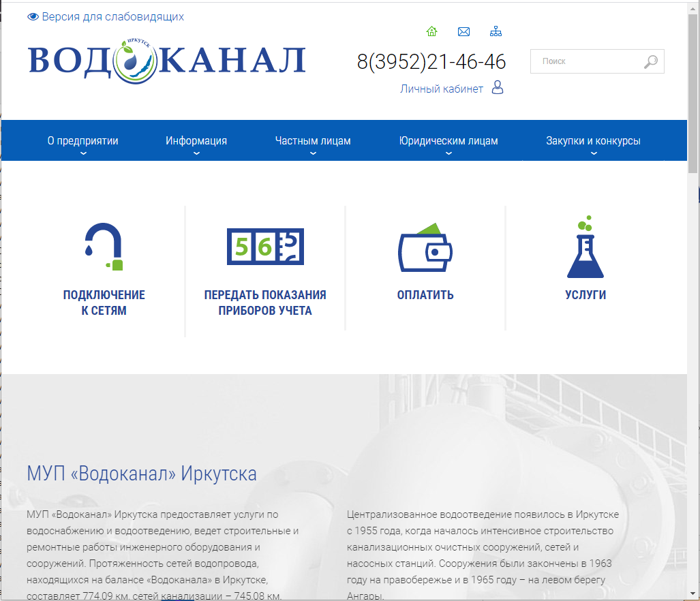Click the user profile icon
This screenshot has height=601, width=700.
498,87
